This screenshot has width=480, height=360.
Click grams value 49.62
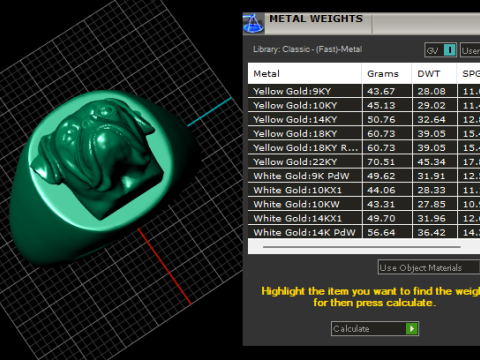coord(381,176)
